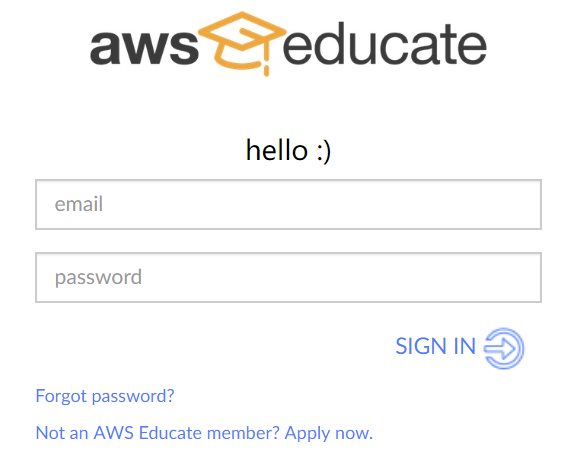
Task: Click the gray "email" placeholder text
Action: coord(78,204)
